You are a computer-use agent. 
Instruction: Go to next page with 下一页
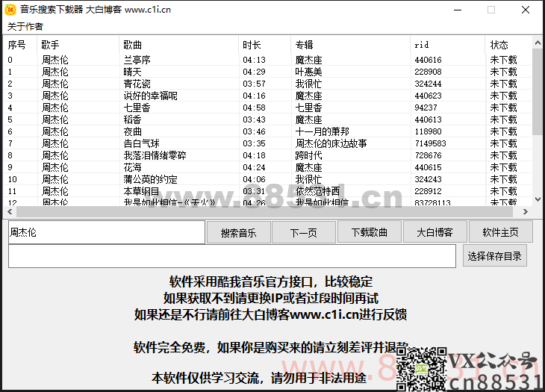303,232
